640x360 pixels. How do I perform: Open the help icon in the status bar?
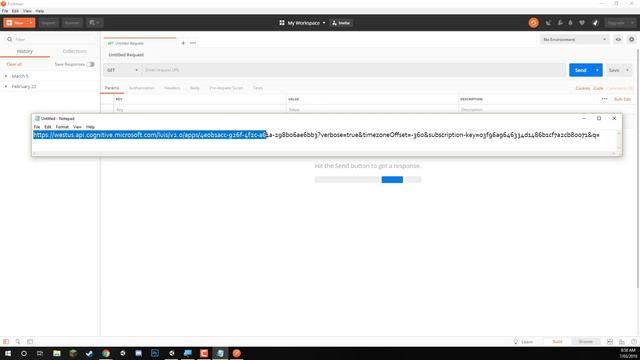[x=633, y=342]
